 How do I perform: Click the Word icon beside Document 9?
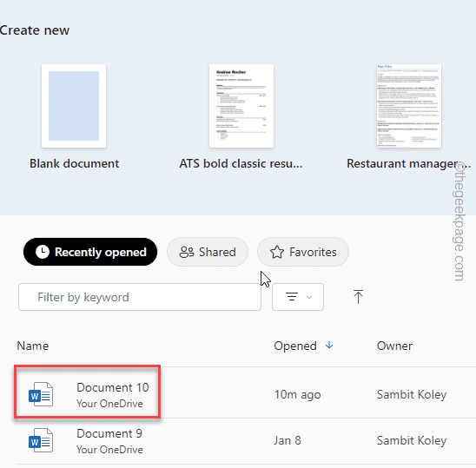(41, 440)
